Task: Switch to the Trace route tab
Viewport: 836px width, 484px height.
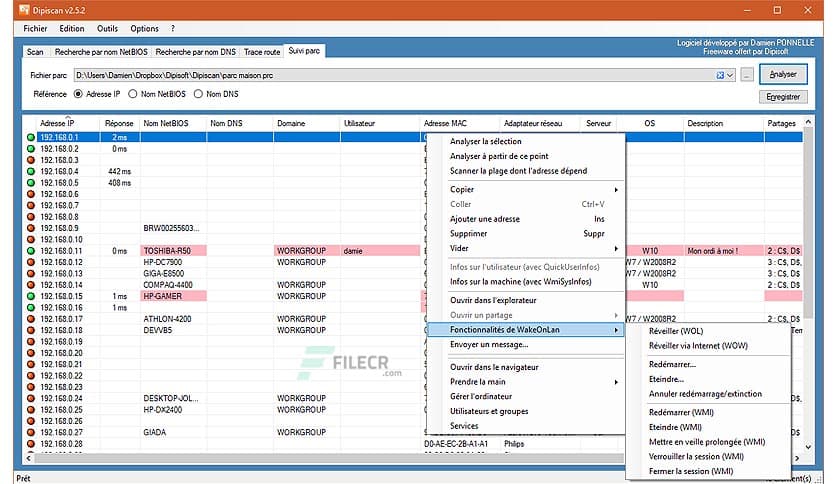Action: (x=262, y=52)
